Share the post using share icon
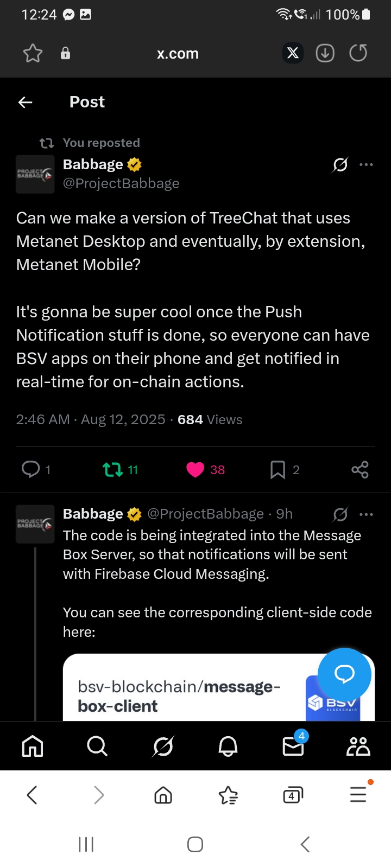The height and width of the screenshot is (868, 391). pos(360,469)
